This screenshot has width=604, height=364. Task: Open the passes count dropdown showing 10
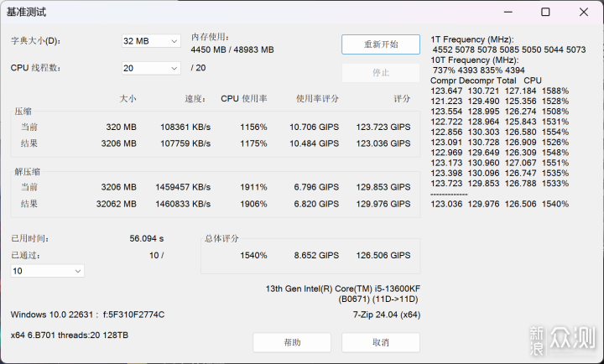[47, 271]
